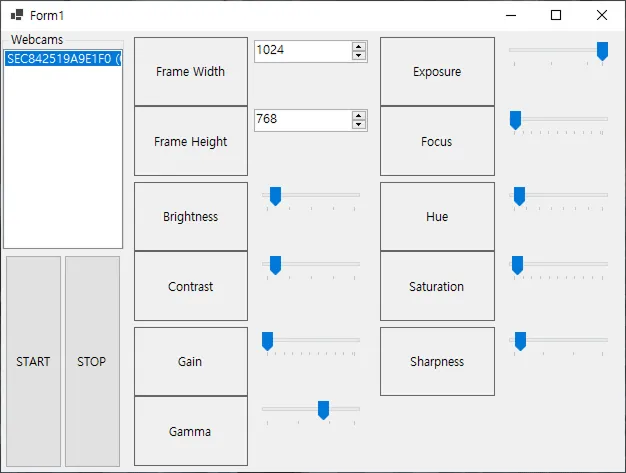The width and height of the screenshot is (626, 473).
Task: Decrease frame height with down arrow
Action: 359,125
